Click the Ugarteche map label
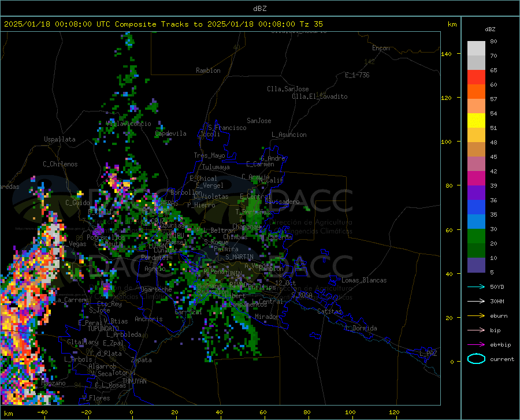 tap(156, 289)
